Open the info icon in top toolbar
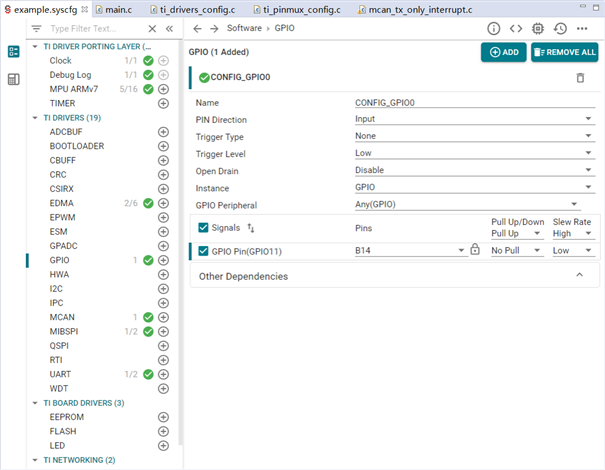The image size is (605, 470). click(493, 29)
